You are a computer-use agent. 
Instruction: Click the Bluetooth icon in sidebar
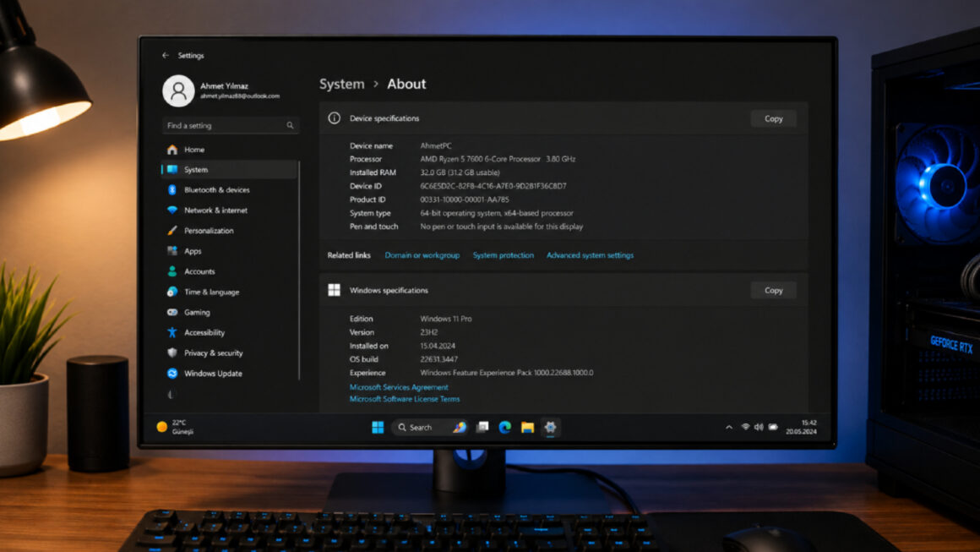click(x=172, y=190)
